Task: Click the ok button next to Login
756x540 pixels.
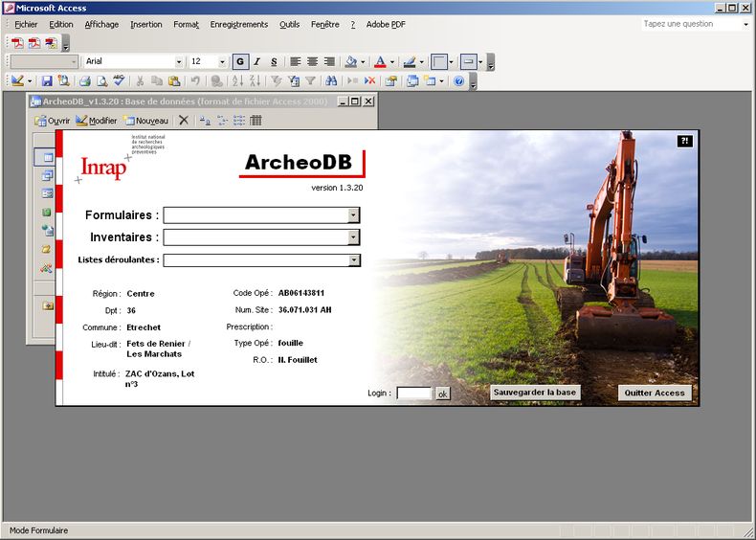Action: tap(443, 394)
